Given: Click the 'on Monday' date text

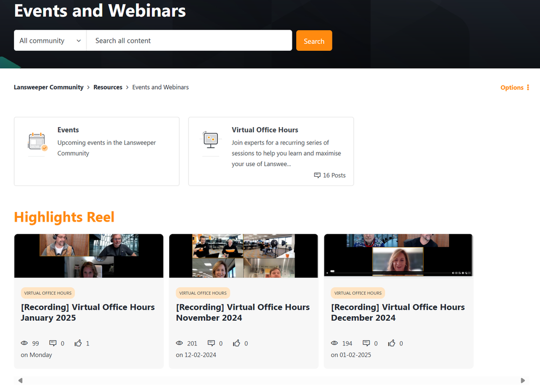Looking at the screenshot, I should pos(36,355).
